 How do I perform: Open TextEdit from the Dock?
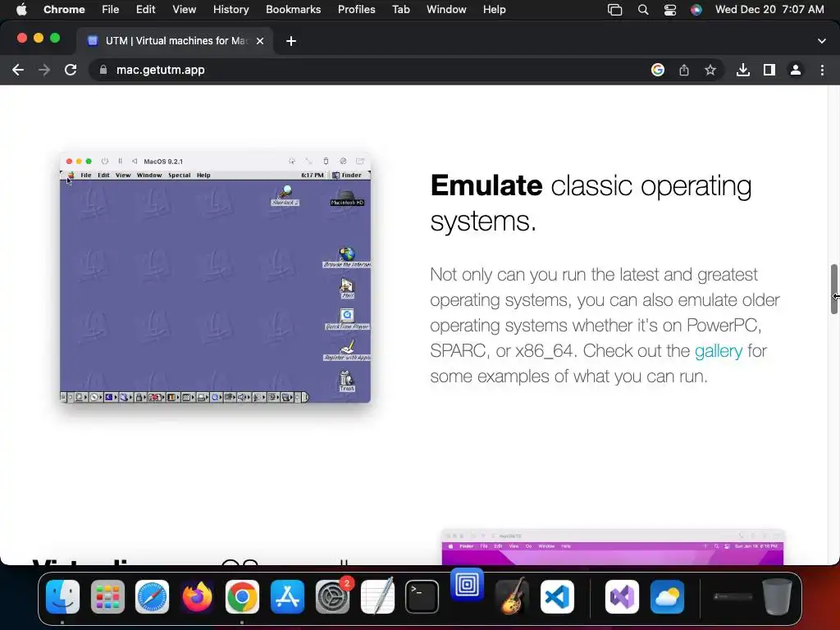pos(377,596)
